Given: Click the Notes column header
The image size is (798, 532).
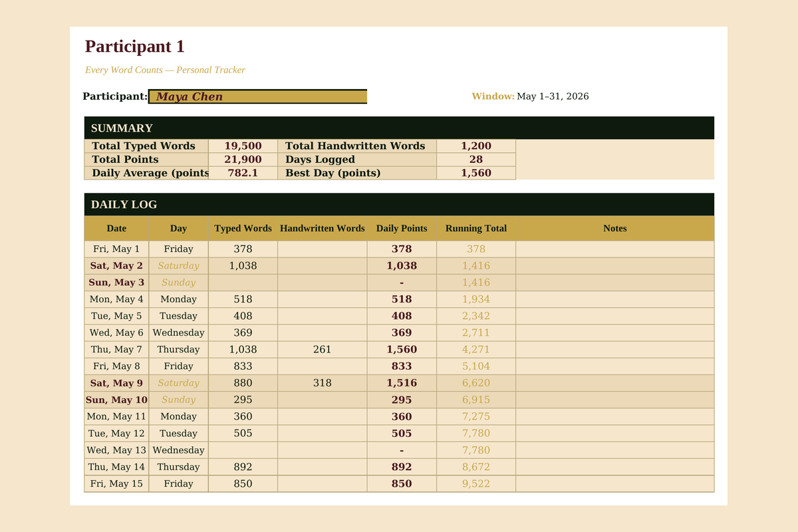Looking at the screenshot, I should [614, 228].
